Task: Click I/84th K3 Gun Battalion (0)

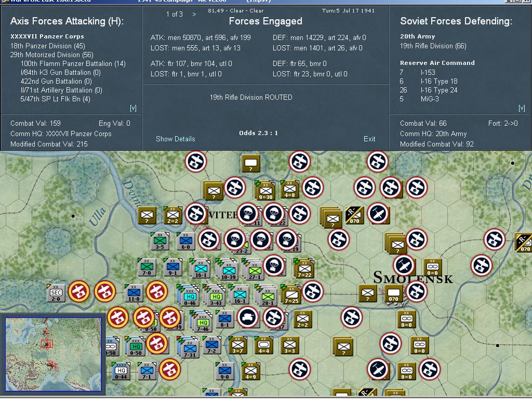Action: [x=60, y=72]
